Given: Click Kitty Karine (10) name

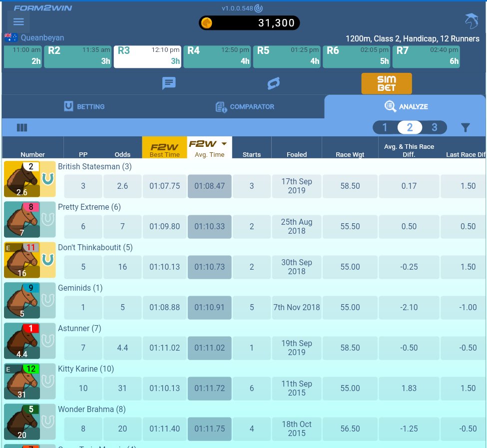Looking at the screenshot, I should [x=86, y=369].
